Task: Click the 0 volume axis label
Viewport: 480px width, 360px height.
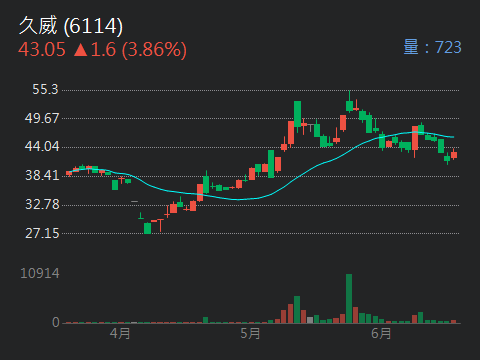Action: 56,322
